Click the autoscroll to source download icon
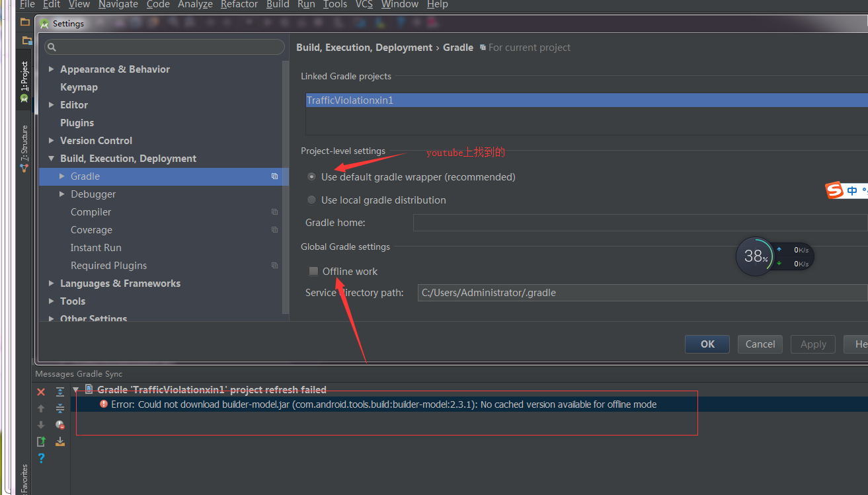 (60, 441)
